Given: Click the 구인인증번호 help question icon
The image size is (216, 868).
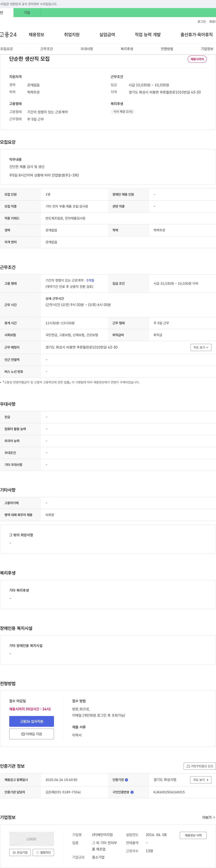Looking at the screenshot, I should tap(132, 792).
